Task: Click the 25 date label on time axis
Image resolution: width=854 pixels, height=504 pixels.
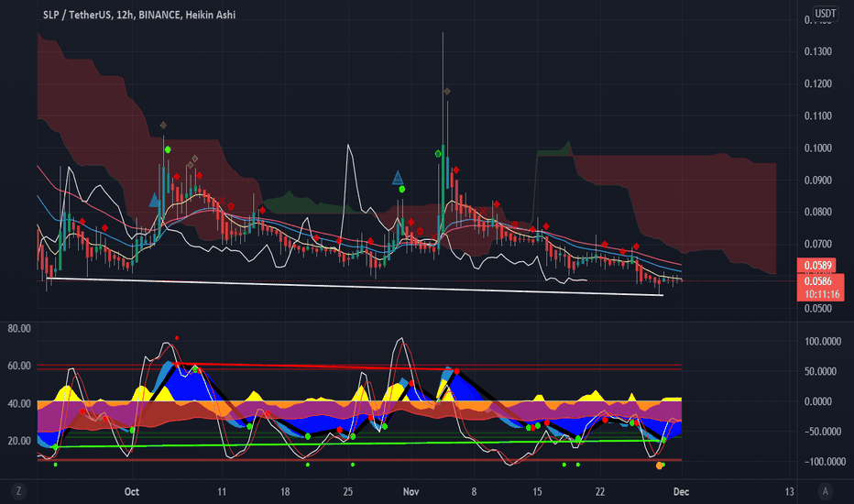Action: tap(348, 491)
